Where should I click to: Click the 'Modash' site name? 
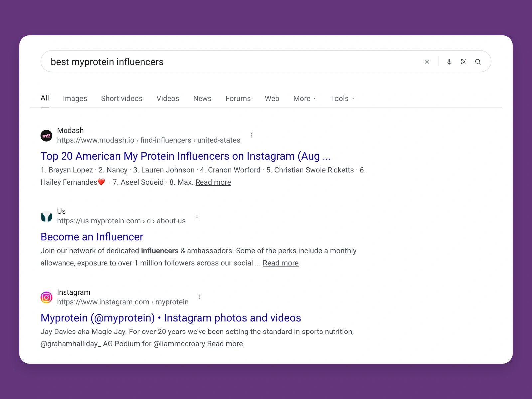tap(70, 130)
